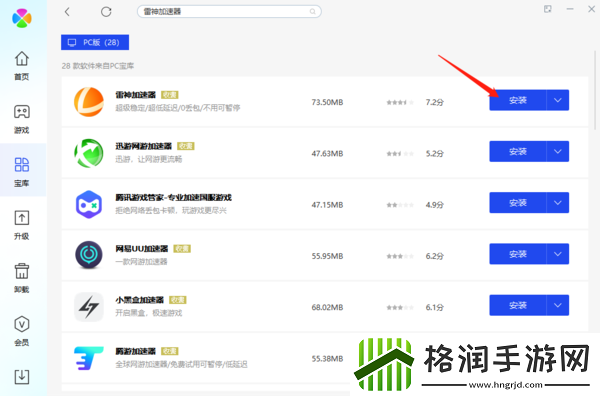600x396 pixels.
Task: Expand install options for 迅游网游加速器
Action: coord(558,152)
